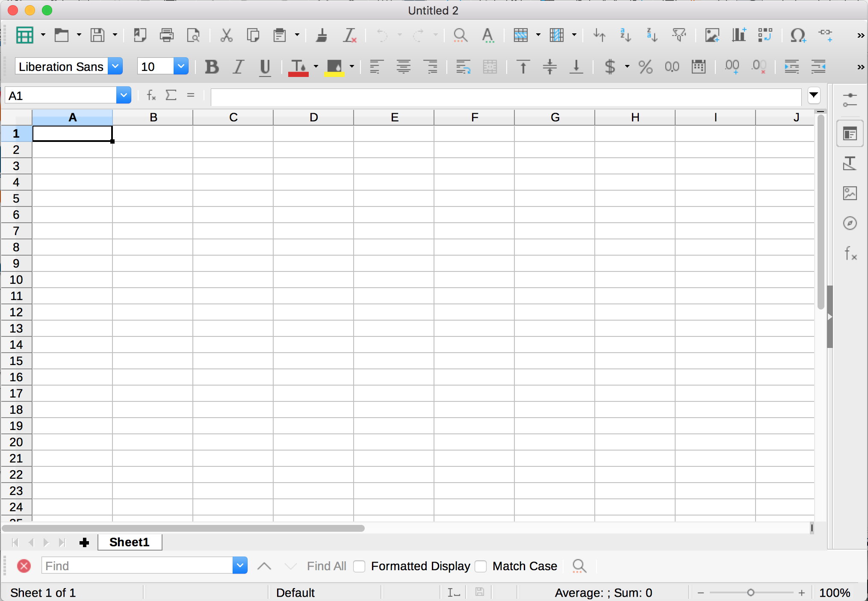868x601 pixels.
Task: Open the Find field history dropdown
Action: 240,566
